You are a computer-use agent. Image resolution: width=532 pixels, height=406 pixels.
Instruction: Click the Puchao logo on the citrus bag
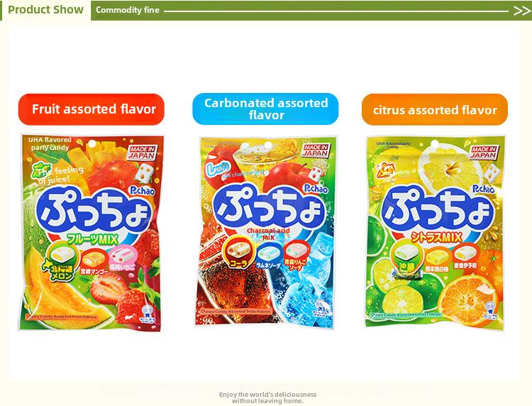pyautogui.click(x=484, y=189)
